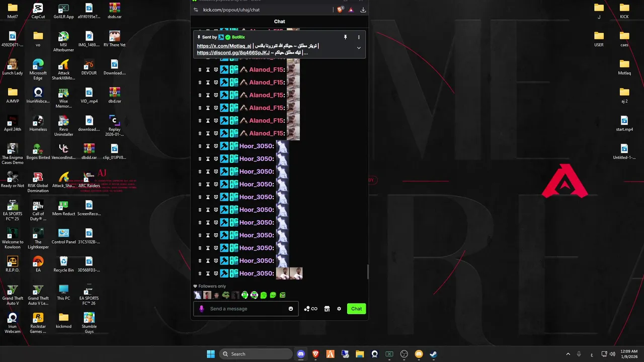Open the Windows Start menu
The image size is (644, 362).
point(211,354)
